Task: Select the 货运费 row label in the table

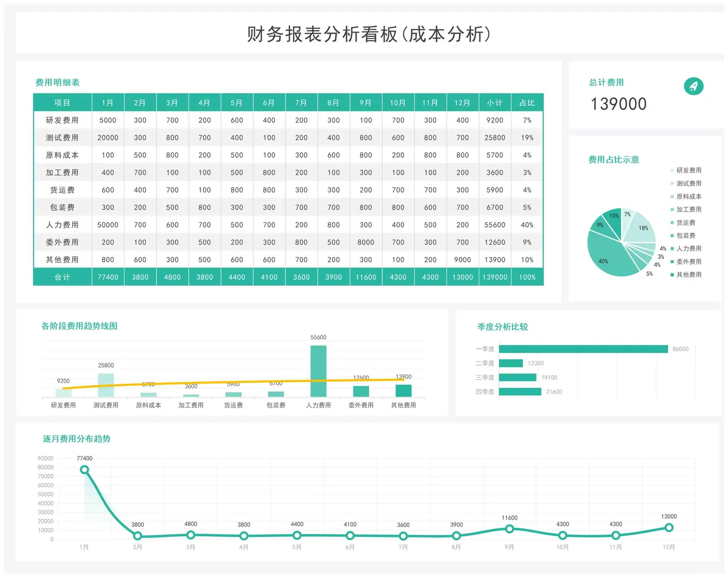Action: tap(63, 190)
